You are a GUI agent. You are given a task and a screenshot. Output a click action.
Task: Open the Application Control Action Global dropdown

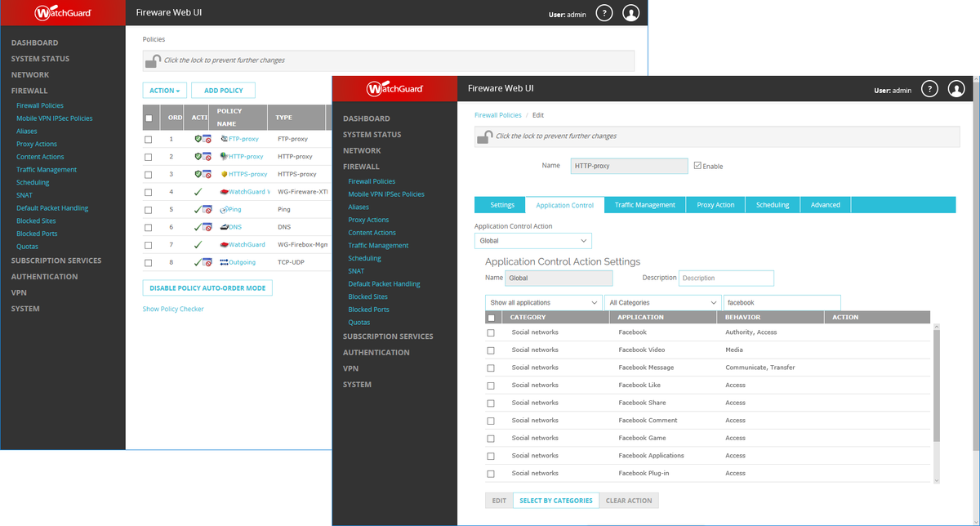pyautogui.click(x=532, y=241)
